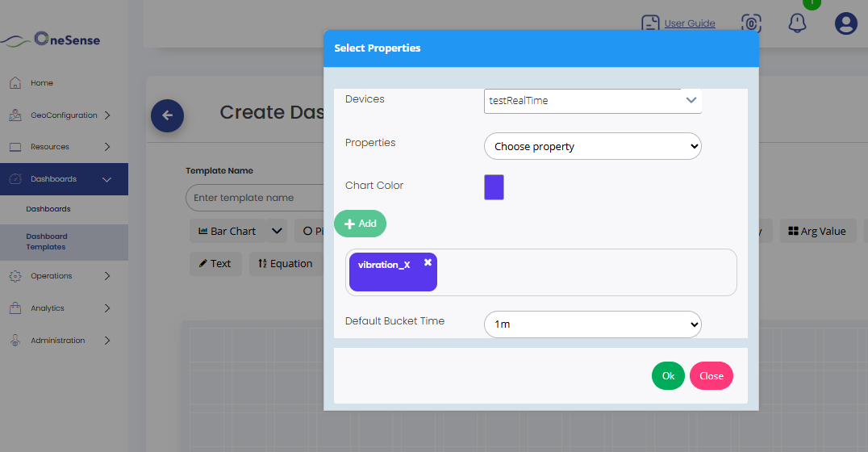868x452 pixels.
Task: Select the Dashboards submenu item
Action: tap(48, 209)
